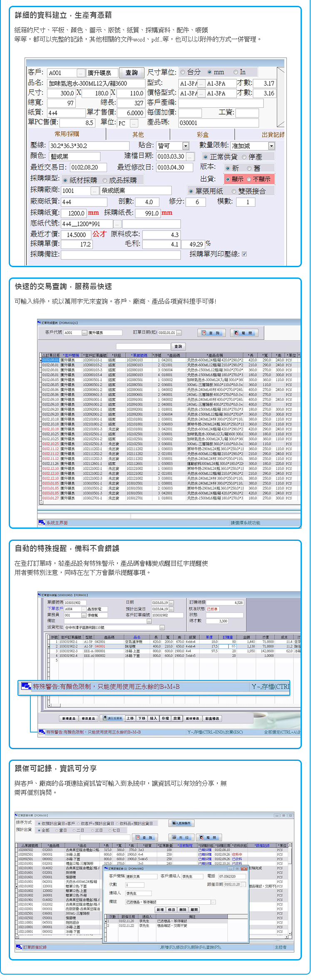This screenshot has height=980, width=311.
Task: Open the lookup next to customer code A001
Action: tap(81, 73)
